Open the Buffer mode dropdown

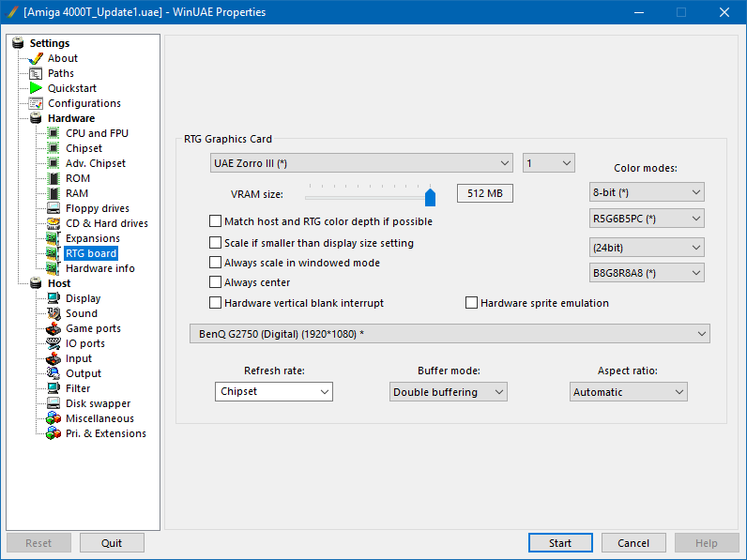click(x=449, y=392)
